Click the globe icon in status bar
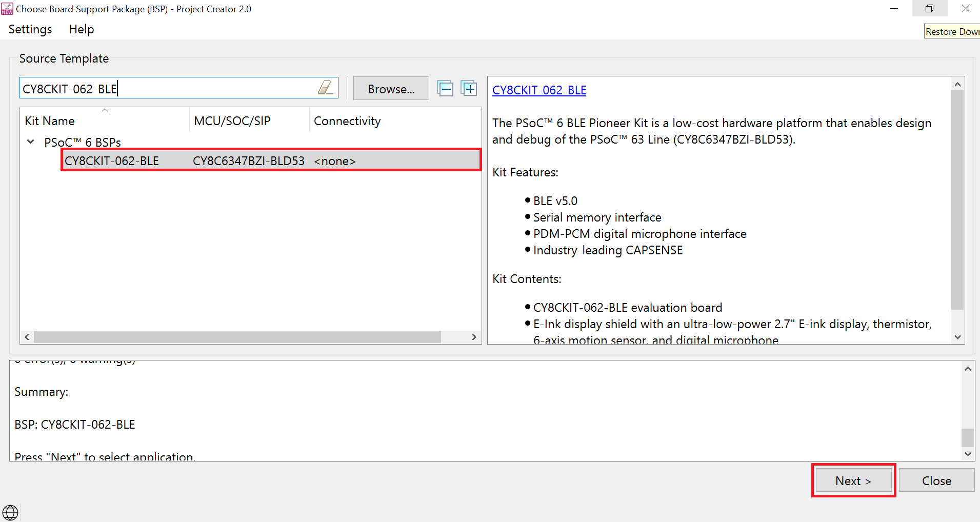 [10, 512]
